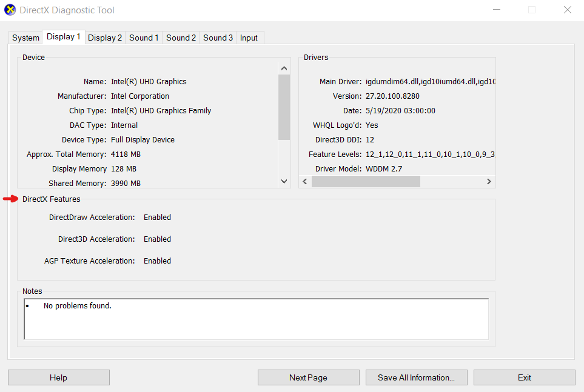Minimize the DirectX Diagnostic Tool window
Image resolution: width=584 pixels, height=392 pixels.
pyautogui.click(x=497, y=10)
